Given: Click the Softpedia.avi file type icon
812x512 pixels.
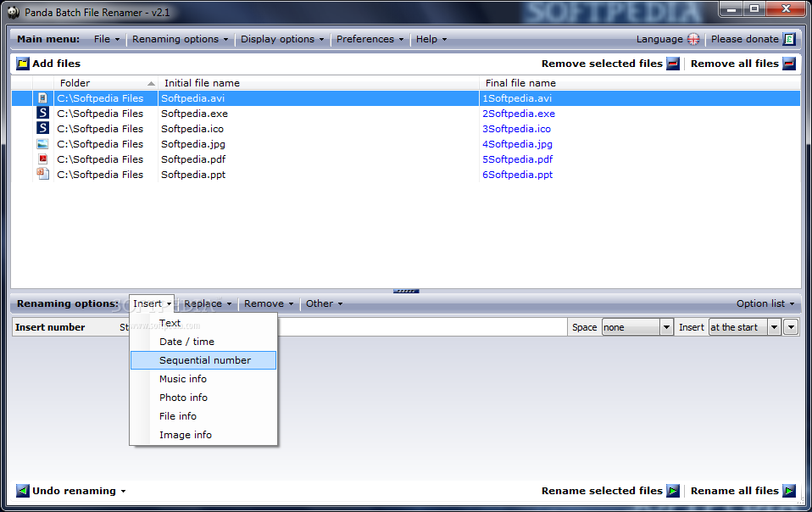Looking at the screenshot, I should coord(43,98).
